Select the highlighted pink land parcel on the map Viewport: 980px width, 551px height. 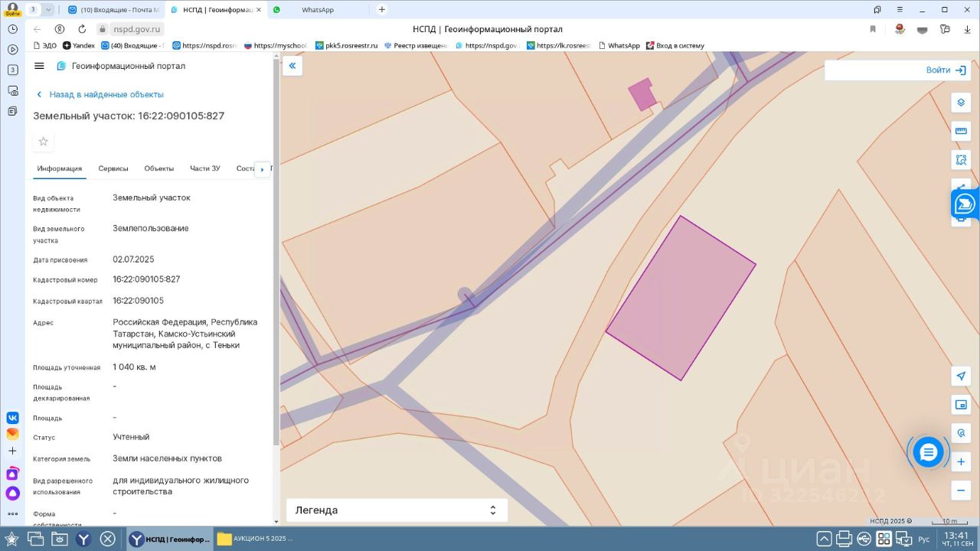pos(681,298)
